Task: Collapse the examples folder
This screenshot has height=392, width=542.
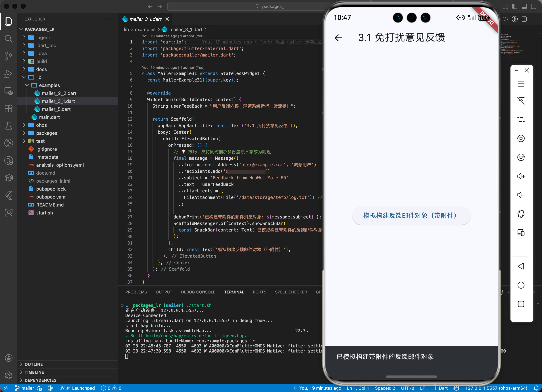Action: coord(49,85)
